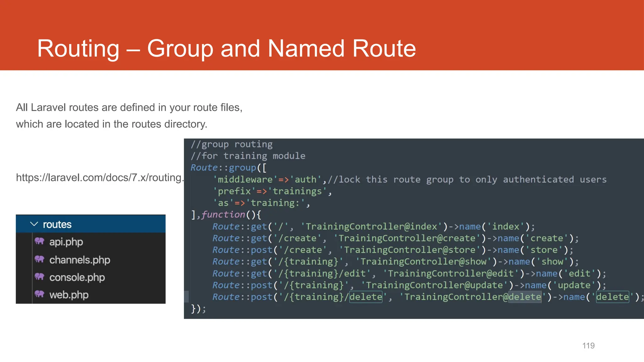The width and height of the screenshot is (644, 362).
Task: Click the 'Route::group([' code line
Action: [x=229, y=167]
